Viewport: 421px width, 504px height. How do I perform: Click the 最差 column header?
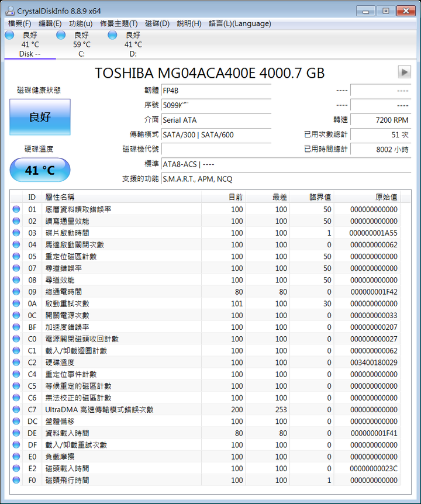pos(268,197)
